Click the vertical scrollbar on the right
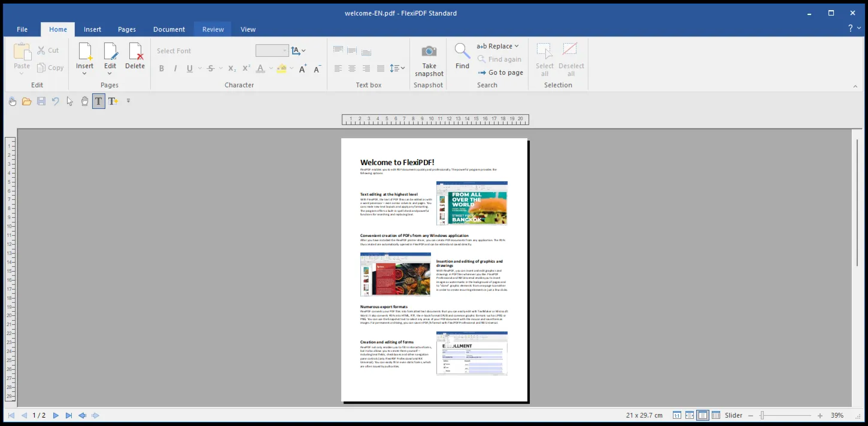 tap(857, 203)
